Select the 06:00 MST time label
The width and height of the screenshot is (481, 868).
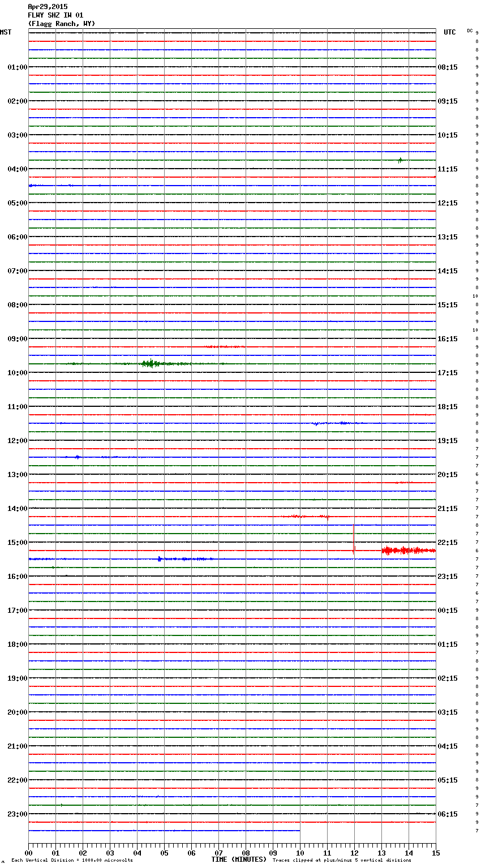[18, 237]
